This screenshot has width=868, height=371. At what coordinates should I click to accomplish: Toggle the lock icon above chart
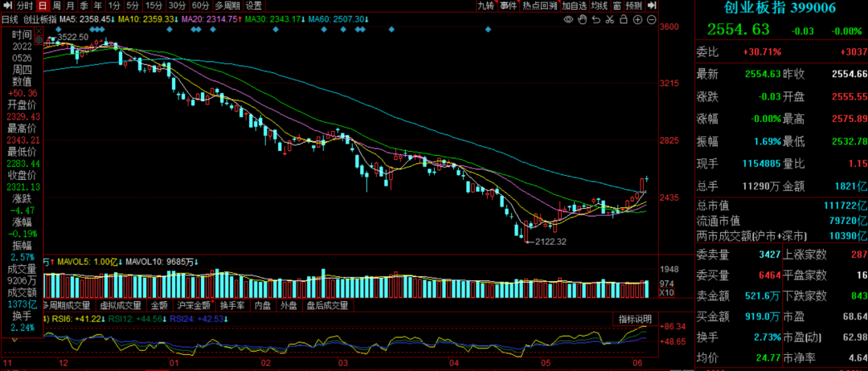point(624,20)
